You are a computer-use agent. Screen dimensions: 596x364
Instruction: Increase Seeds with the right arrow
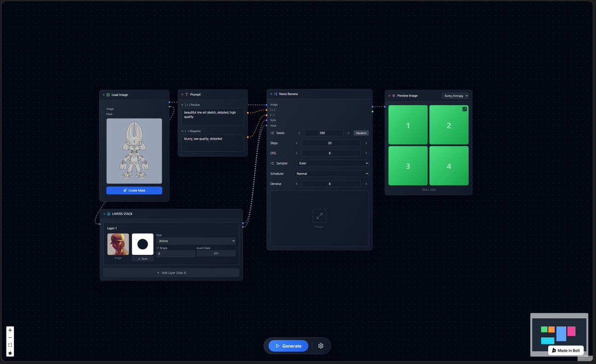coord(349,133)
